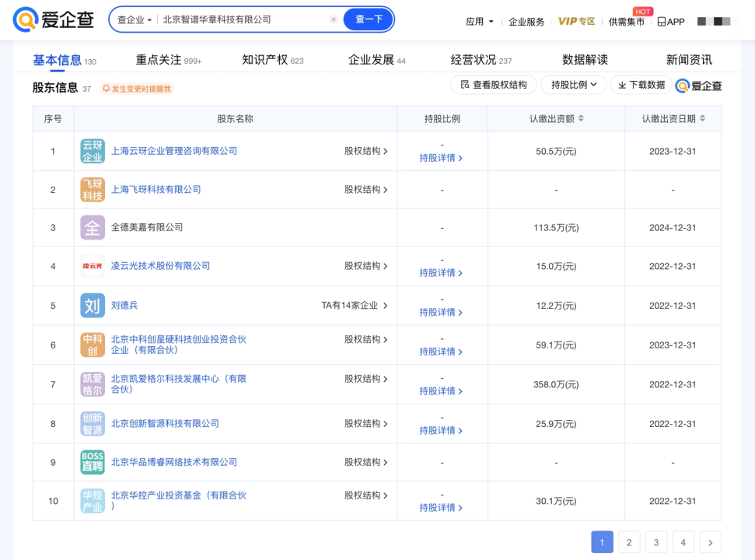Viewport: 755px width, 560px height.
Task: Expand 股权结构 for 北京中科创星
Action: pos(366,339)
